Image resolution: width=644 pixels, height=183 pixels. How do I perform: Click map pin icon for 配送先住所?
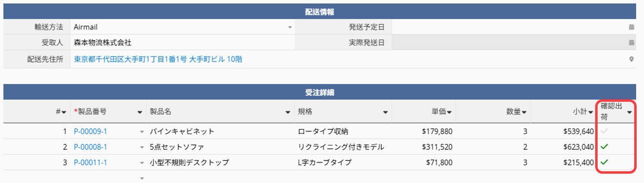pyautogui.click(x=631, y=60)
